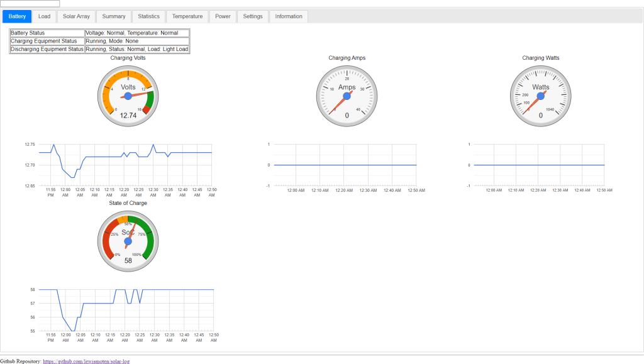Click the Charging Amps gauge dial
644x364 pixels.
[x=347, y=93]
